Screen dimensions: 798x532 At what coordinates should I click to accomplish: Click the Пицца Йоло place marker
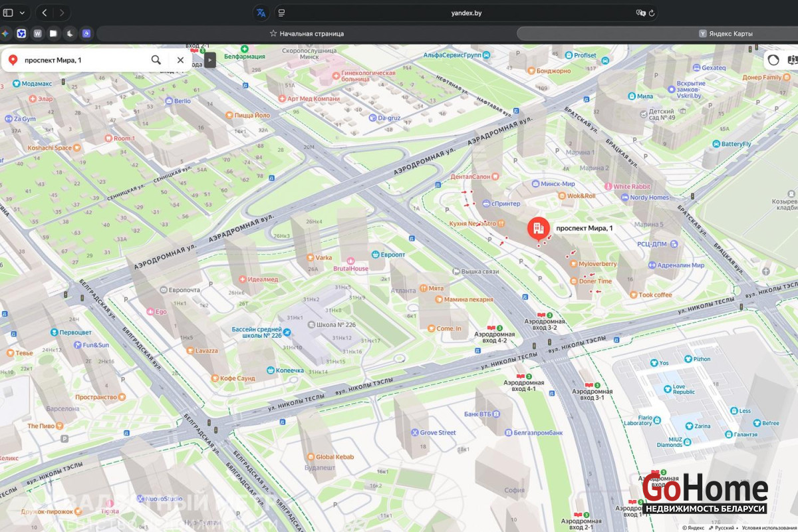click(229, 115)
